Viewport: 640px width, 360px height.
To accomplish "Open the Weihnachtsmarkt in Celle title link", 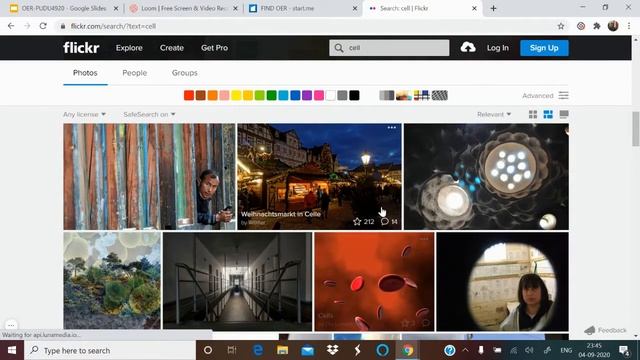I will pos(281,214).
